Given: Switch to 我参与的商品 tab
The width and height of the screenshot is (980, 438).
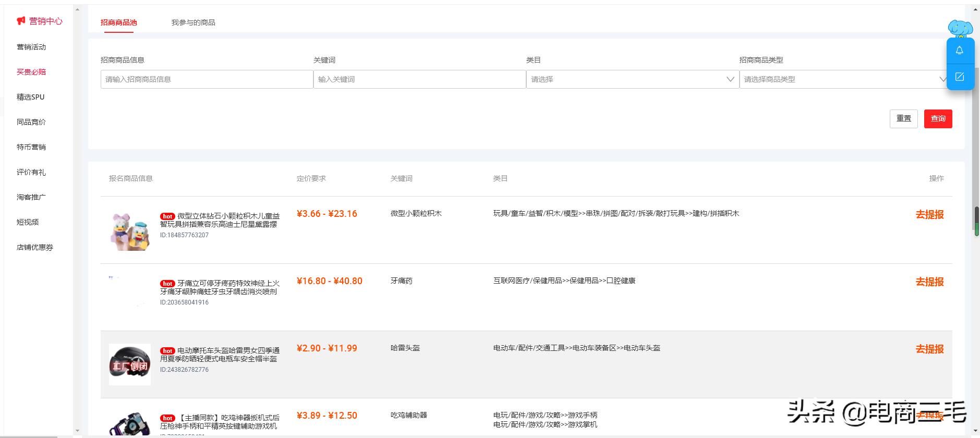Looking at the screenshot, I should pos(193,22).
